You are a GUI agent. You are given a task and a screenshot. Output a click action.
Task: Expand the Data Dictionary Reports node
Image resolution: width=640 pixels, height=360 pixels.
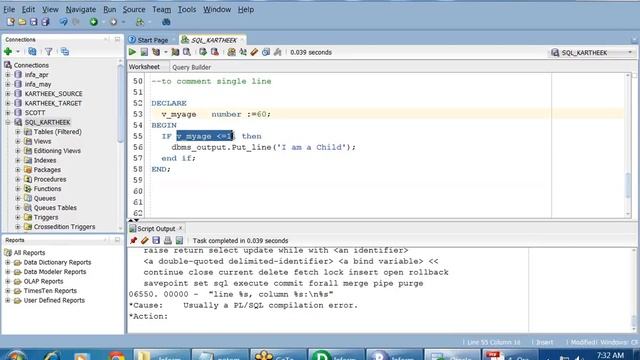point(8,262)
